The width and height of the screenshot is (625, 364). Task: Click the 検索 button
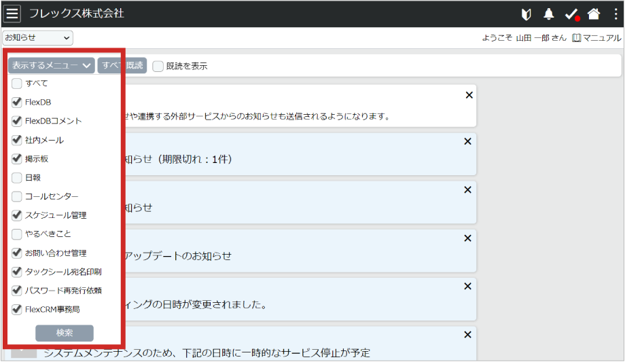tap(65, 333)
